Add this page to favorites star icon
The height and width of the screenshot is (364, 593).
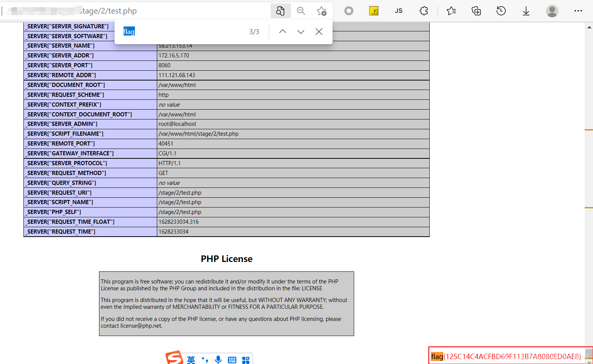pos(322,11)
